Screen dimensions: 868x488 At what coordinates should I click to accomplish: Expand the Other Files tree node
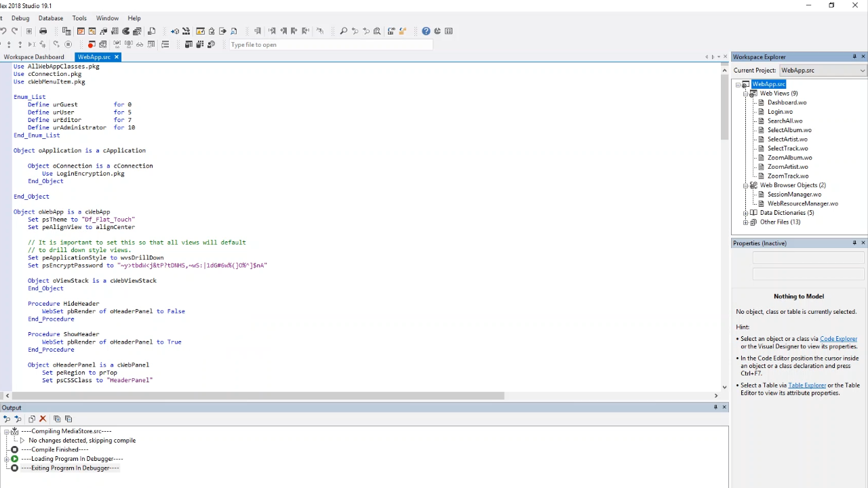pyautogui.click(x=746, y=222)
